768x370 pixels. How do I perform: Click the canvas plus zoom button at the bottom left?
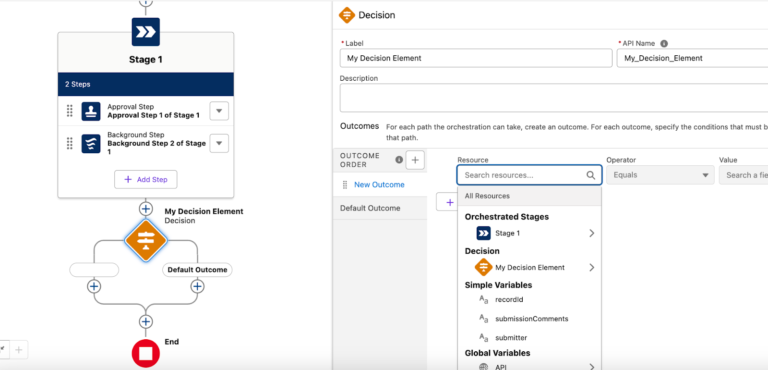coord(19,350)
